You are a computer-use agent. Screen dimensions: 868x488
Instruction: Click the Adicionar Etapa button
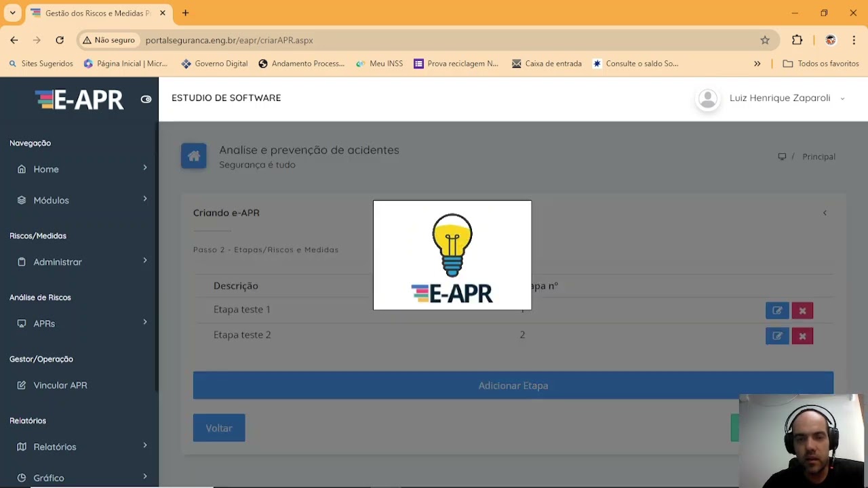click(x=513, y=385)
